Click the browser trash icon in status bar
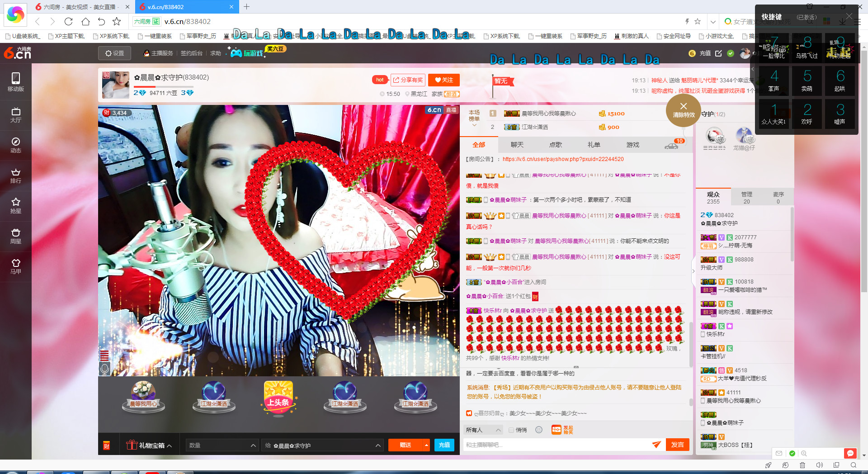Viewport: 868px width, 474px height. point(802,465)
